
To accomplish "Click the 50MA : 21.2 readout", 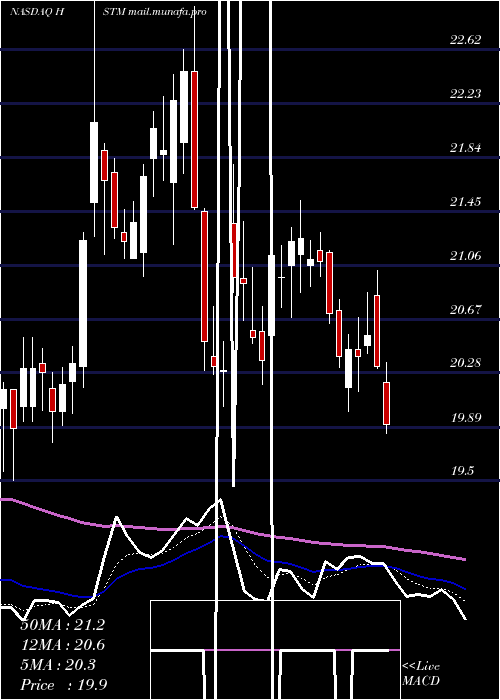I will (x=62, y=625).
